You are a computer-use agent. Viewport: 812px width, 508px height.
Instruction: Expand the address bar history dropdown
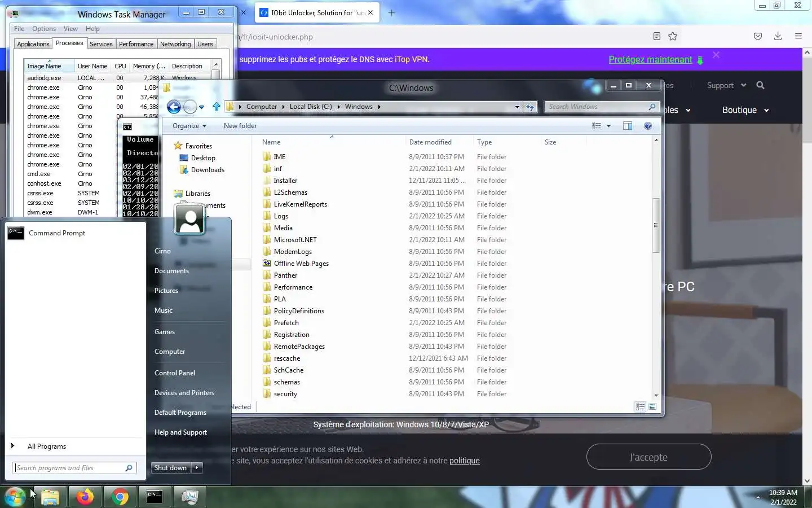coord(517,107)
